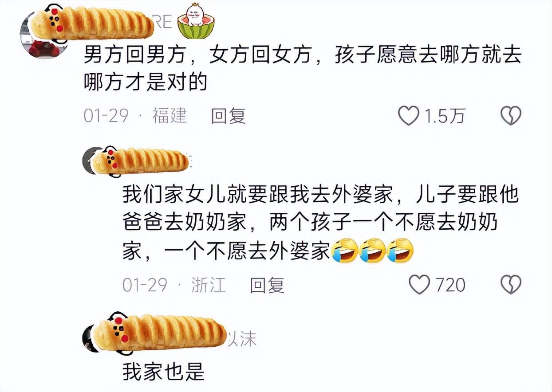Select the reply about 女儿就要跟我去外婆家
This screenshot has height=392, width=552.
click(320, 223)
